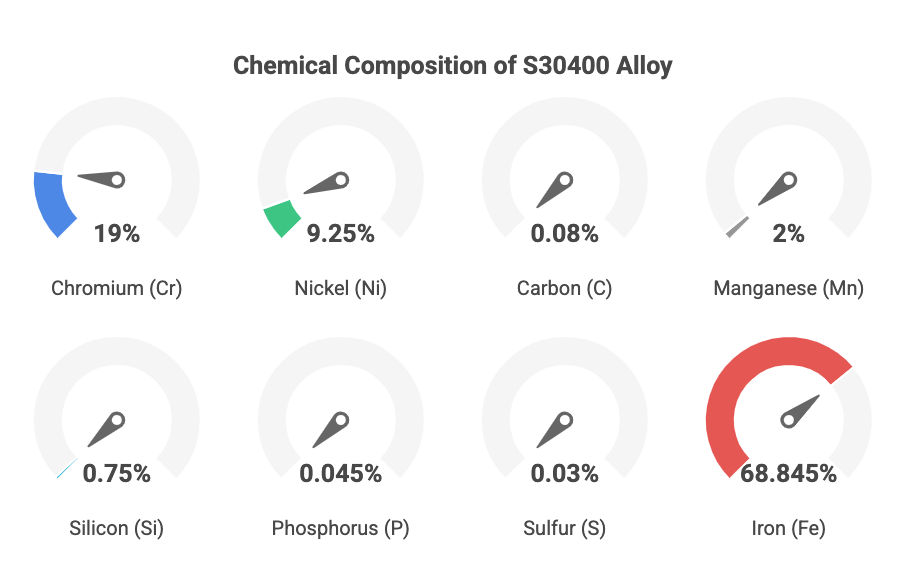The height and width of the screenshot is (588, 906).
Task: Click the Phosphorus (P) label
Action: [x=340, y=528]
